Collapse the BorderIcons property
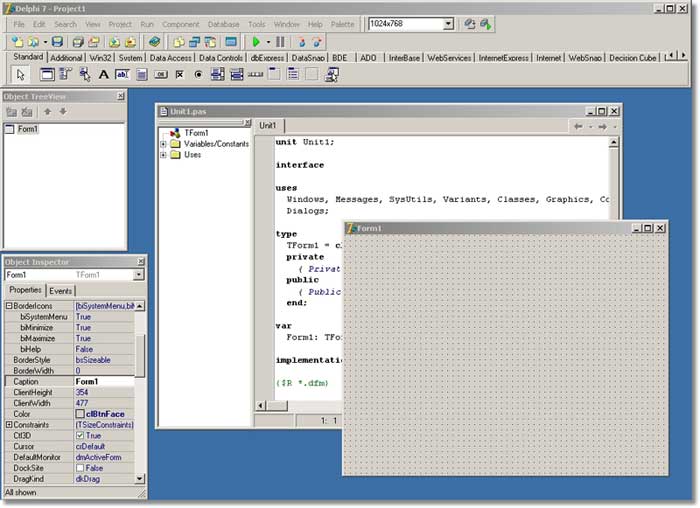Image resolution: width=700 pixels, height=508 pixels. pos(9,306)
